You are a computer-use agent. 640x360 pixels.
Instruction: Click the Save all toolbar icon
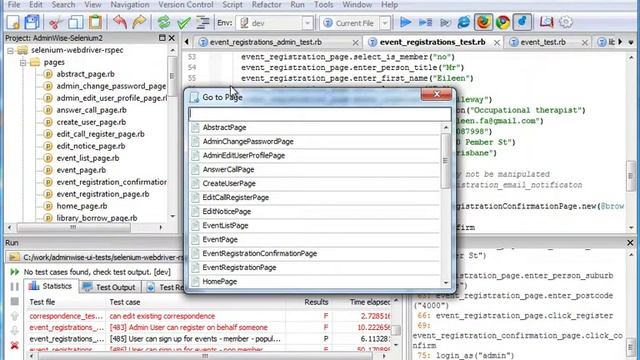32,22
